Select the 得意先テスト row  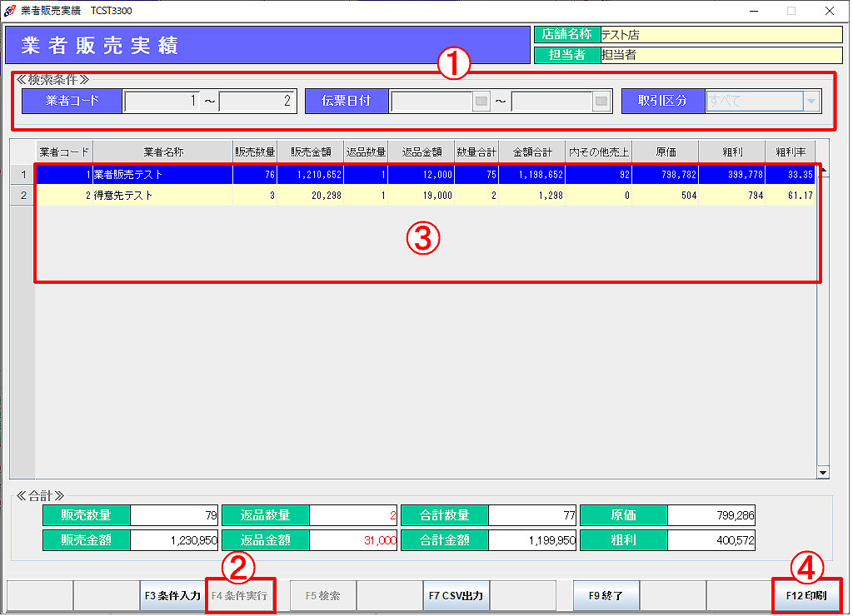point(162,196)
